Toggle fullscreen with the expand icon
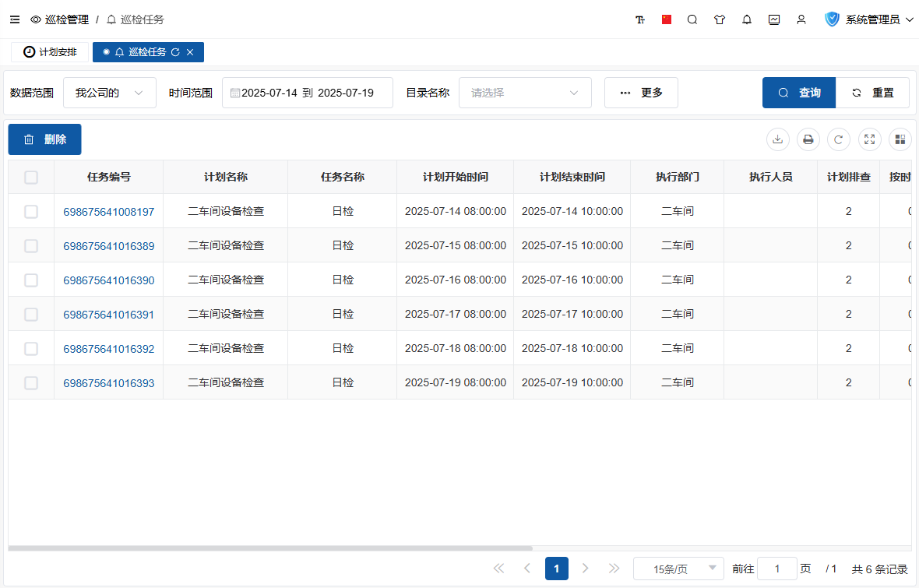This screenshot has width=919, height=588. tap(870, 139)
